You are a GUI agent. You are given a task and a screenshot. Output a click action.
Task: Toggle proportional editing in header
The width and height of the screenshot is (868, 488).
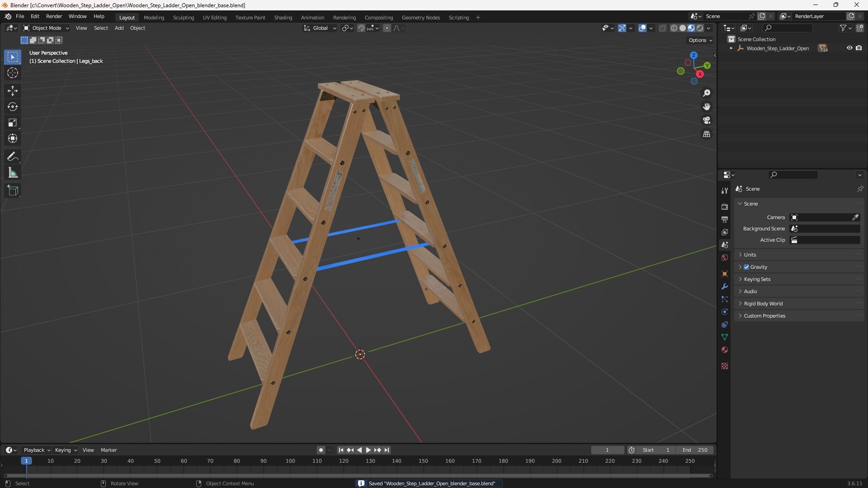pos(387,28)
